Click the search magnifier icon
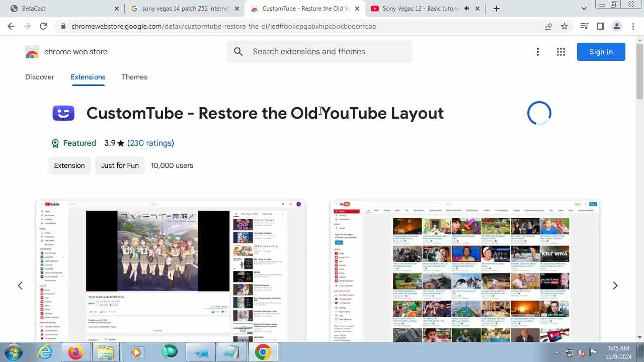This screenshot has height=362, width=644. [x=238, y=52]
